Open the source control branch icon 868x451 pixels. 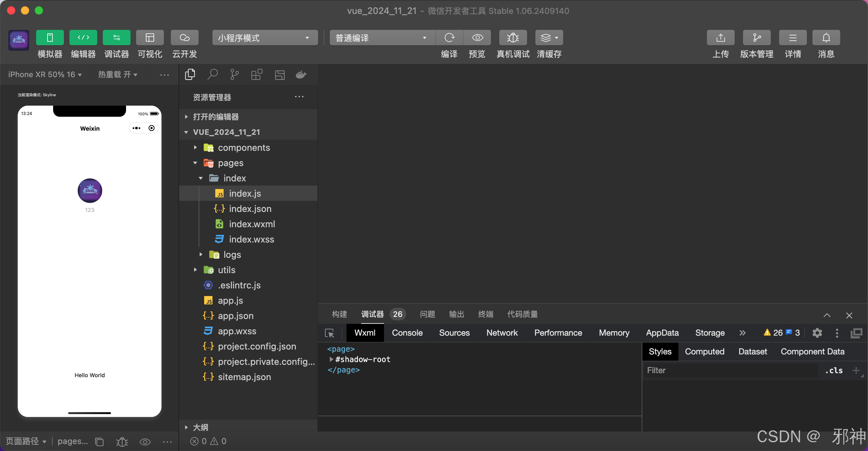234,75
